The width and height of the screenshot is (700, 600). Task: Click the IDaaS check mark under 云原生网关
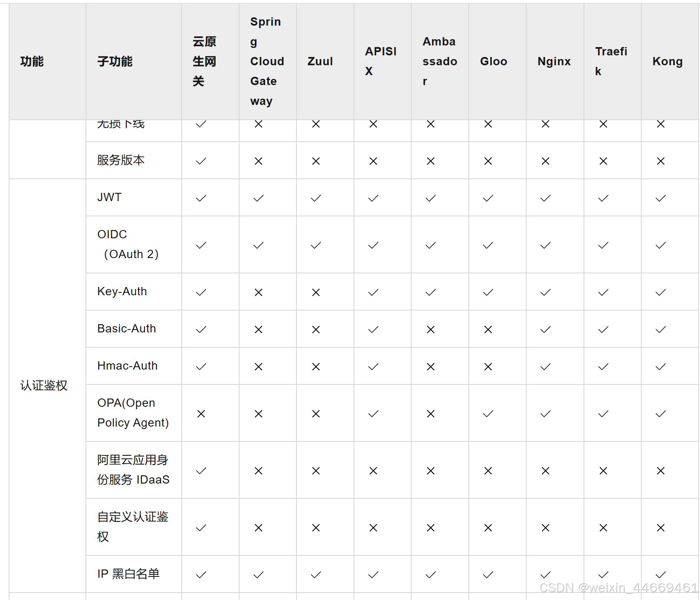point(201,471)
